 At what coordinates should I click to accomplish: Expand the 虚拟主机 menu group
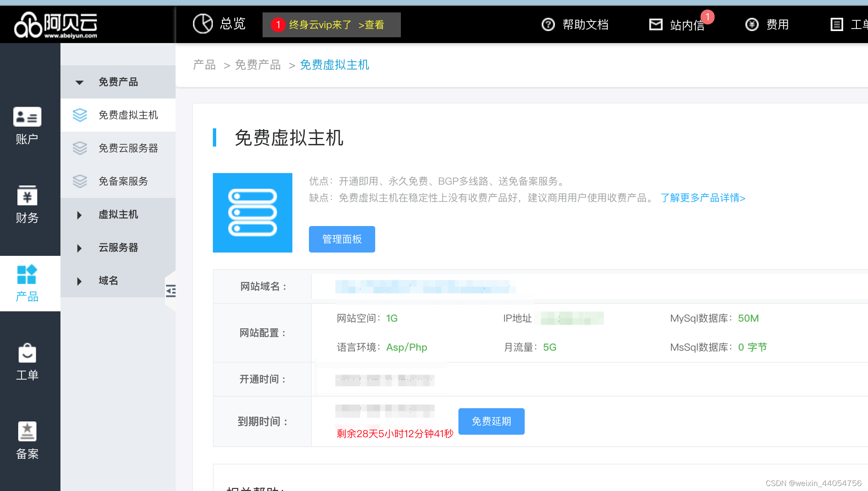pyautogui.click(x=118, y=214)
